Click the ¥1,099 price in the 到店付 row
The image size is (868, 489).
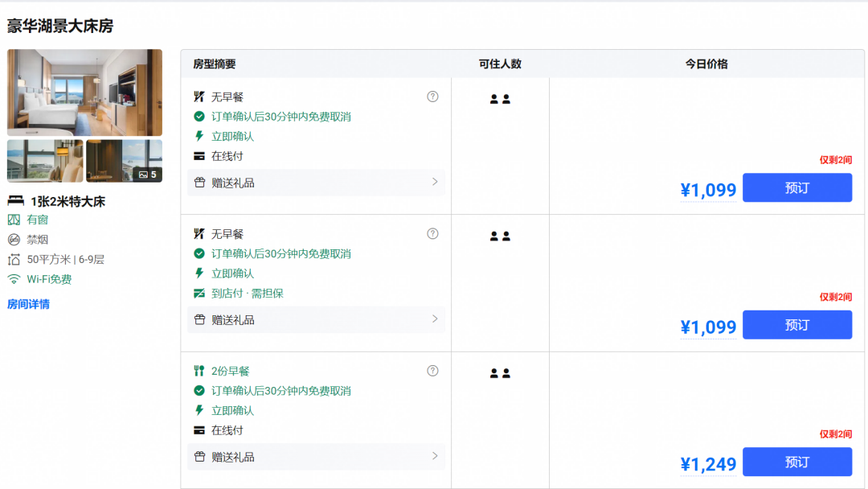coord(708,327)
